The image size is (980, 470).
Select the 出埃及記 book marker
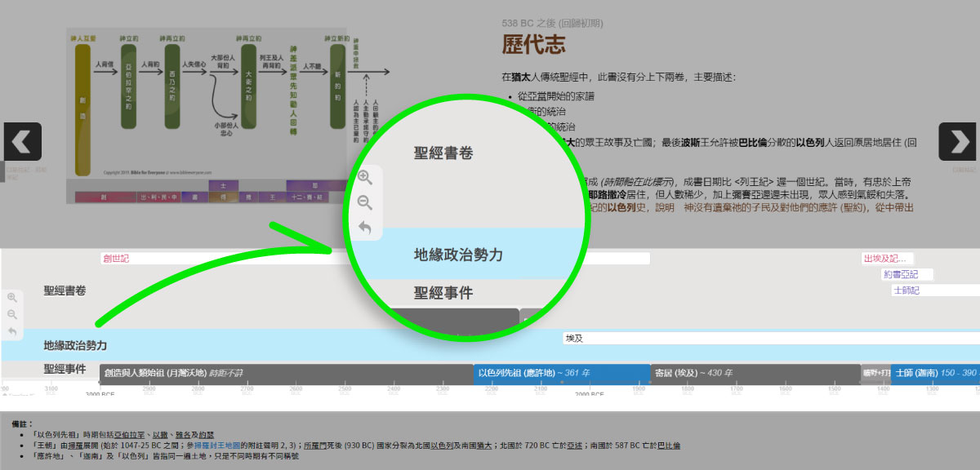click(x=887, y=259)
